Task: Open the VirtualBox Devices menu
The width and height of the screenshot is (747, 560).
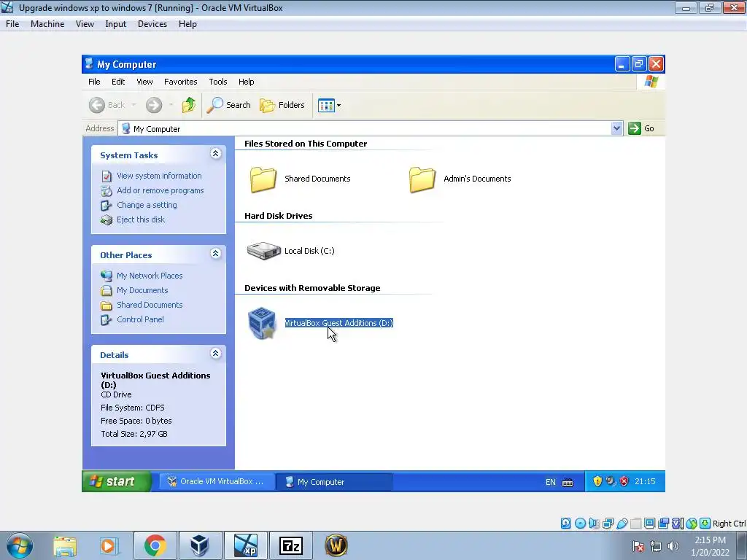Action: click(x=152, y=24)
